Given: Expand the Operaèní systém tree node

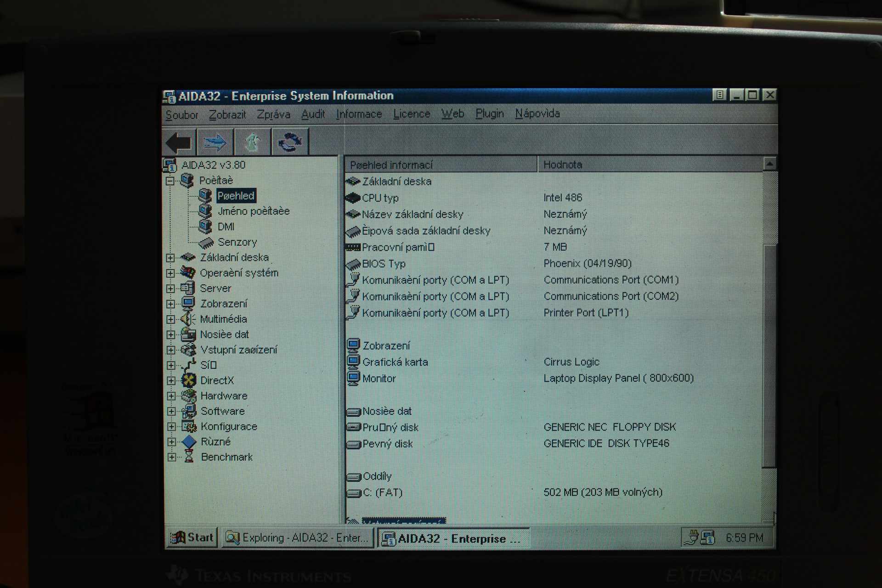Looking at the screenshot, I should click(170, 273).
